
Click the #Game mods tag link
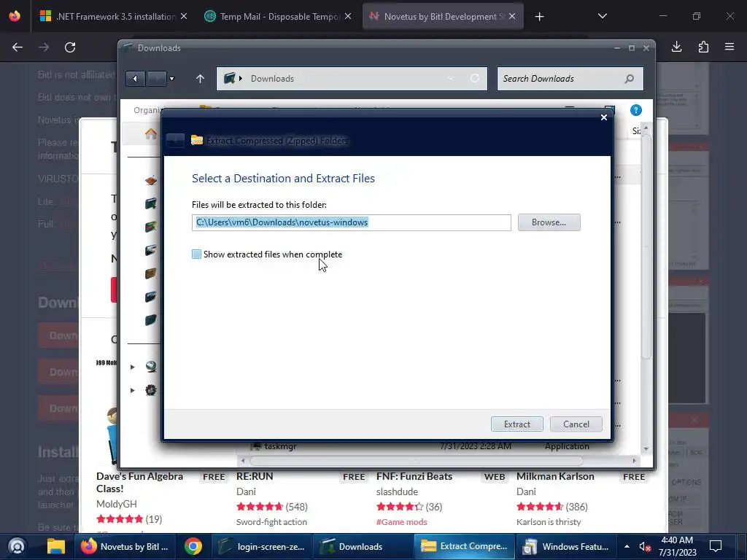(402, 522)
